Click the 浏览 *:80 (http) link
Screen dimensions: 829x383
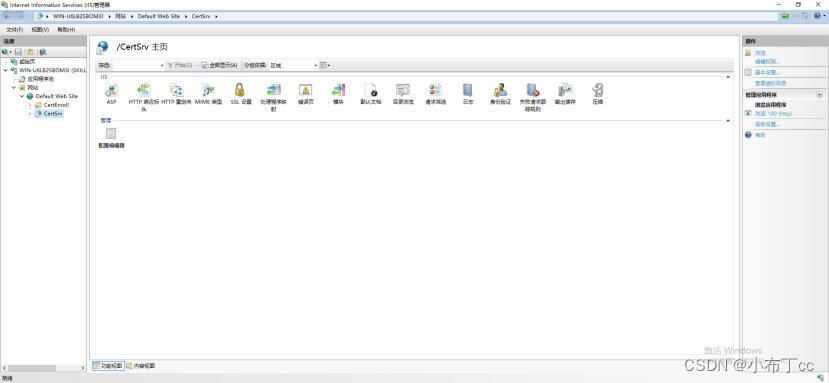point(773,113)
